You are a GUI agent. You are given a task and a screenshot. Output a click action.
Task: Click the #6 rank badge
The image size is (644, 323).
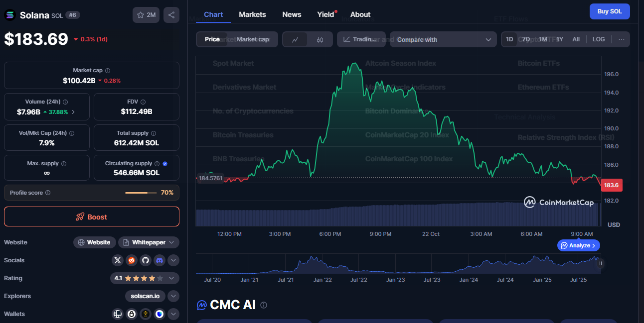click(x=73, y=15)
